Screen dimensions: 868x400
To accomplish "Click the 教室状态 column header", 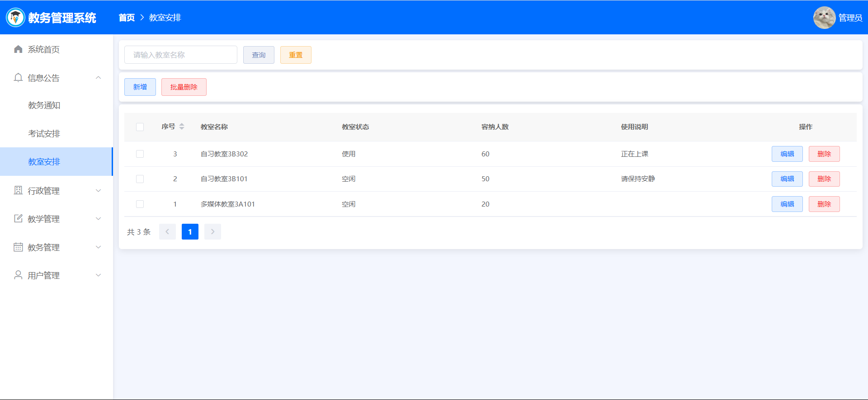I will [355, 127].
